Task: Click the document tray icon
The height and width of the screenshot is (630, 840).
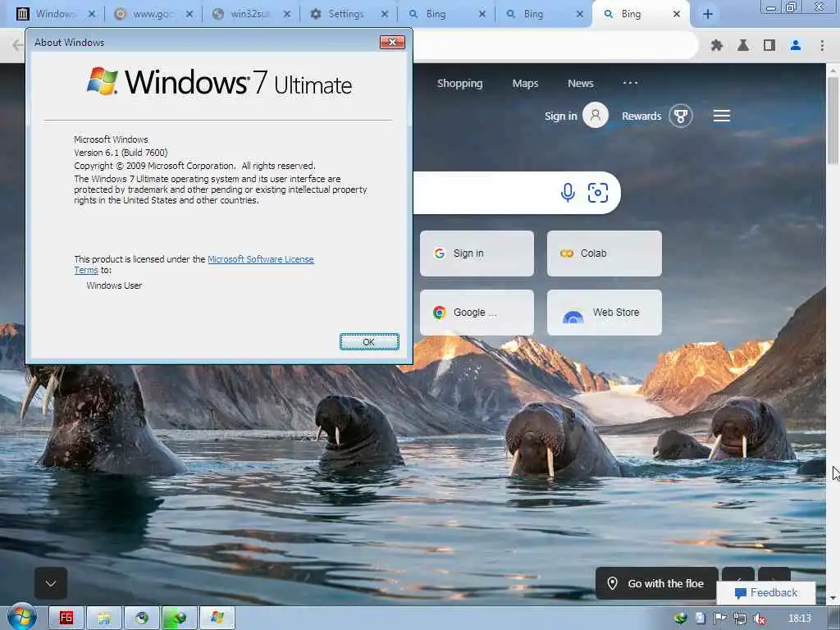Action: tap(701, 619)
